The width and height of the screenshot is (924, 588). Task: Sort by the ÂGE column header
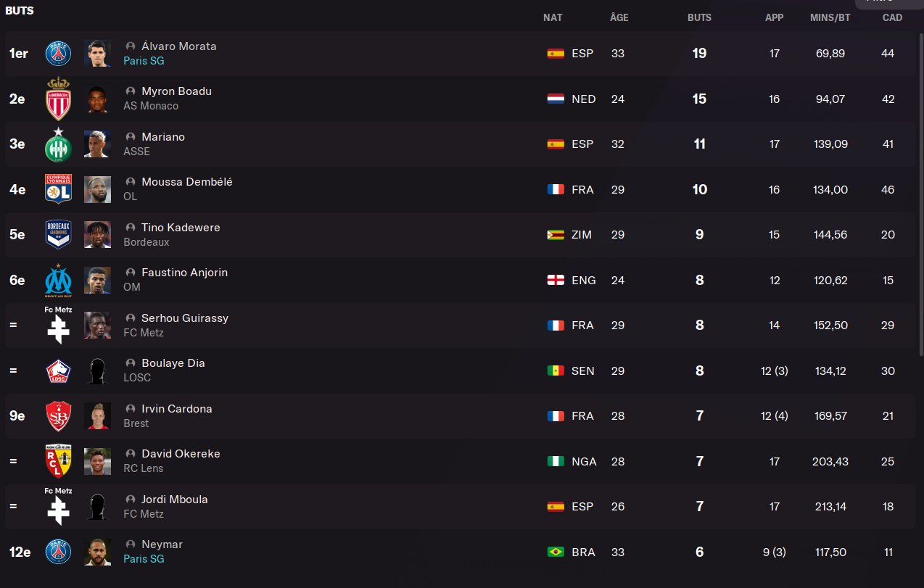tap(619, 17)
